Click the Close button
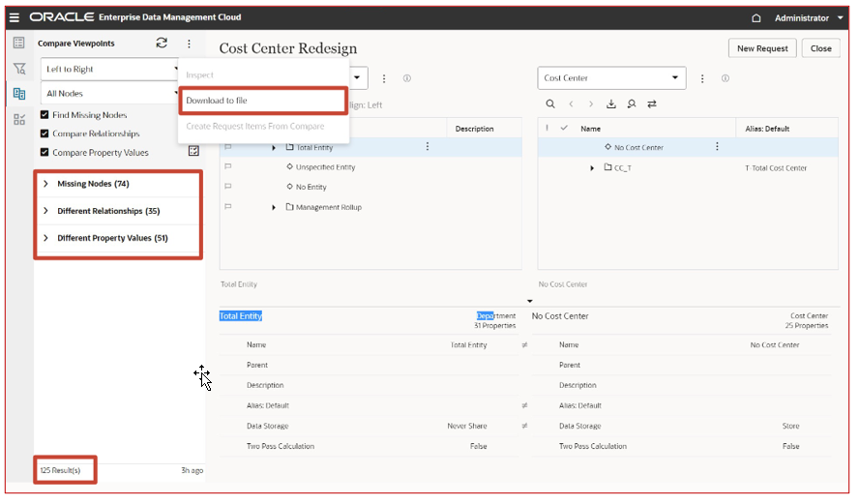Viewport: 859px width, 504px height. (x=820, y=48)
